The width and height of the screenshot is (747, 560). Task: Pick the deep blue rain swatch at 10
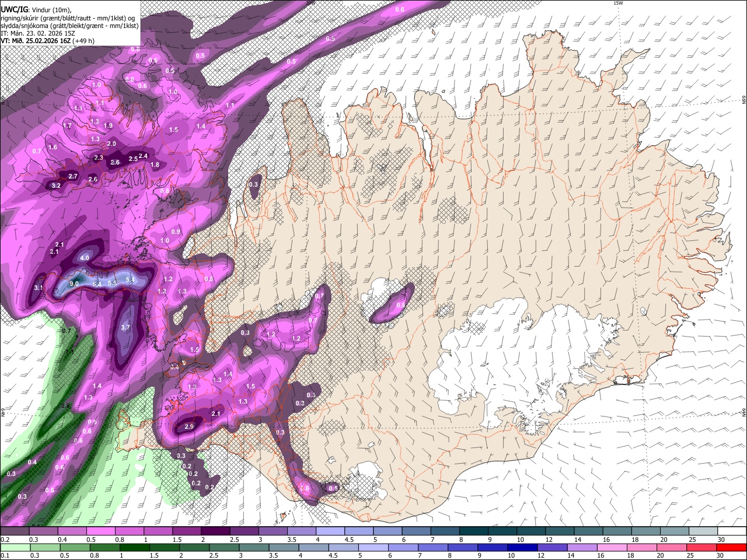522,547
